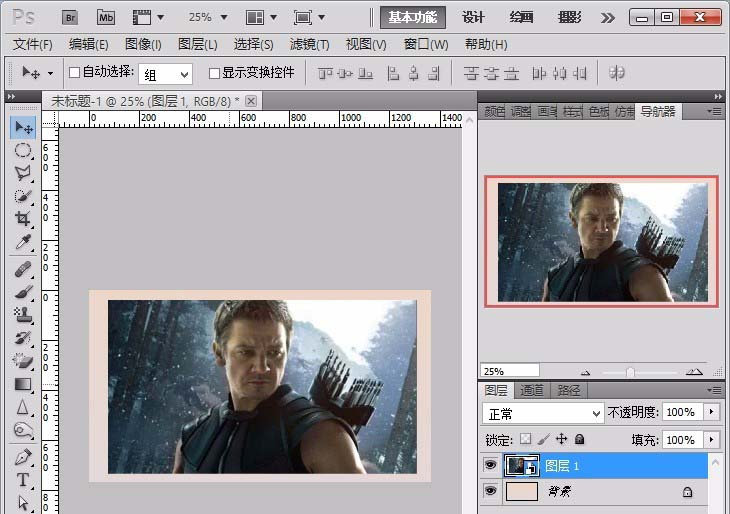Viewport: 730px width, 514px height.
Task: Open the 正常 blend mode dropdown
Action: pyautogui.click(x=543, y=412)
